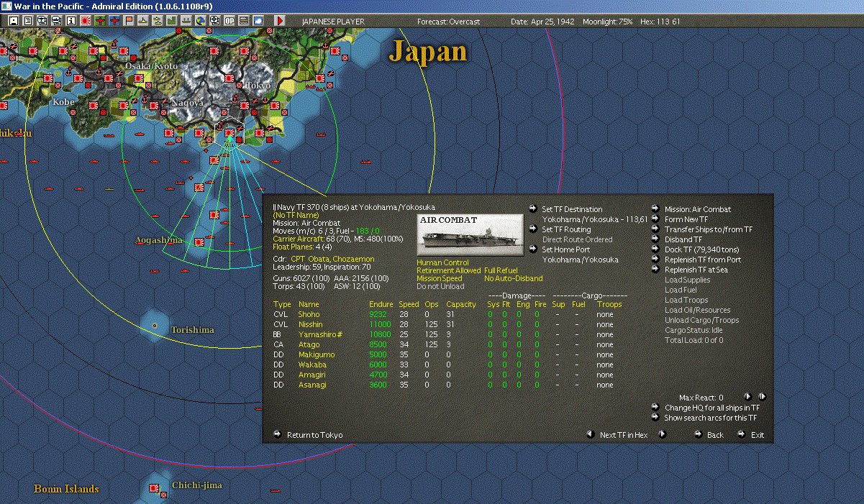This screenshot has width=864, height=504.
Task: Change Mission: Air Combat selection
Action: pos(697,209)
